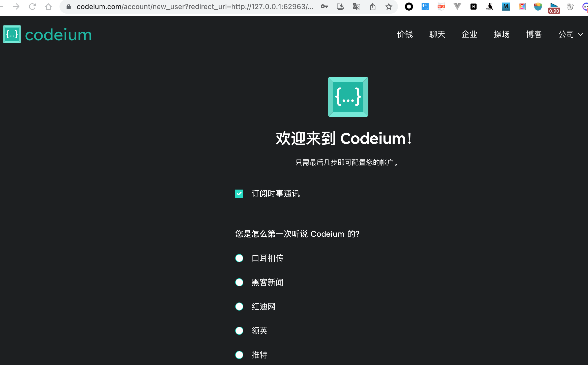Select the 领英 radio option
Viewport: 588px width, 365px height.
[239, 331]
